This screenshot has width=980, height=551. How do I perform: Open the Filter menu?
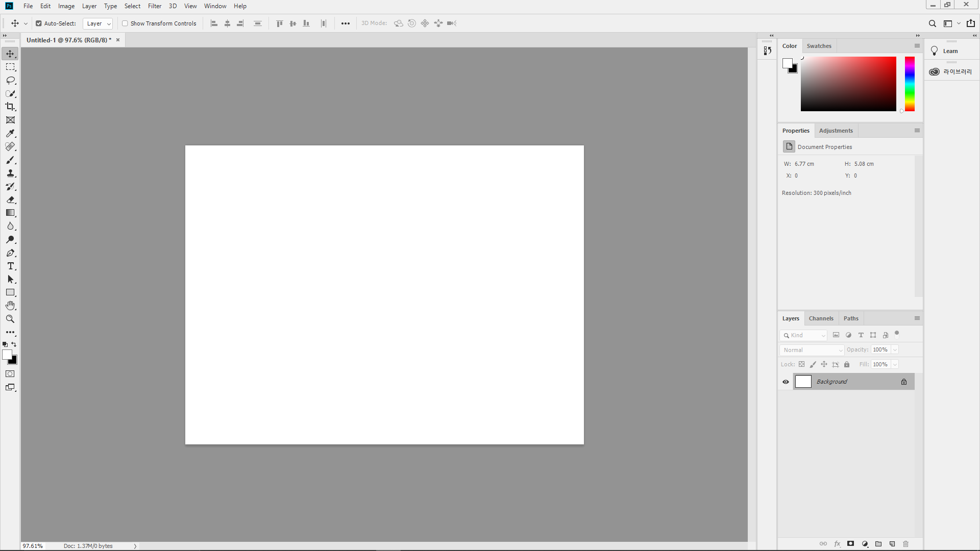pyautogui.click(x=154, y=6)
